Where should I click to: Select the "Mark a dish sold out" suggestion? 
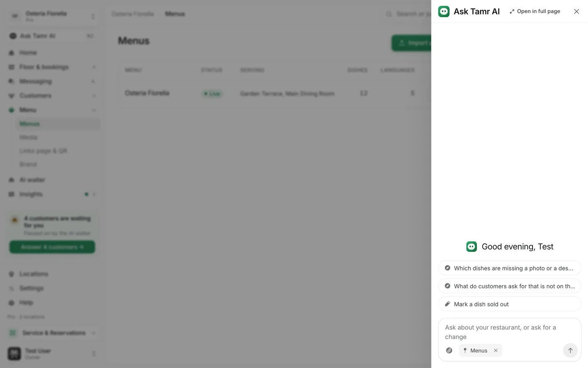pyautogui.click(x=510, y=304)
